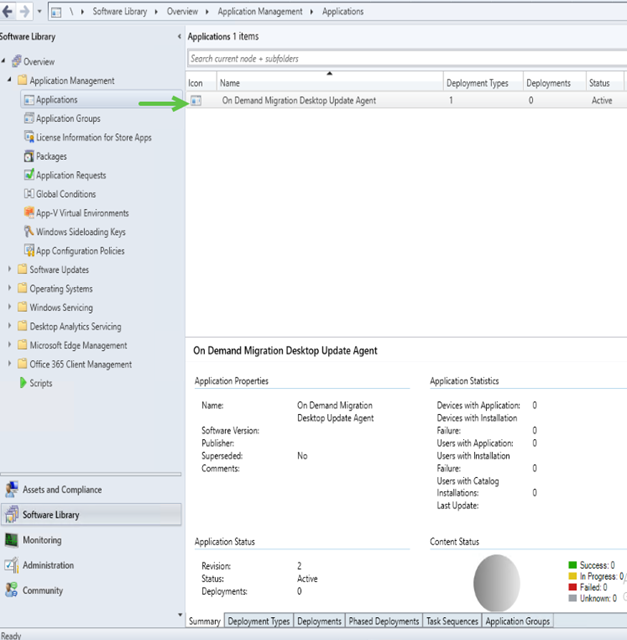Sort by the Status column header
Viewport: 627px width, 640px height.
click(605, 83)
